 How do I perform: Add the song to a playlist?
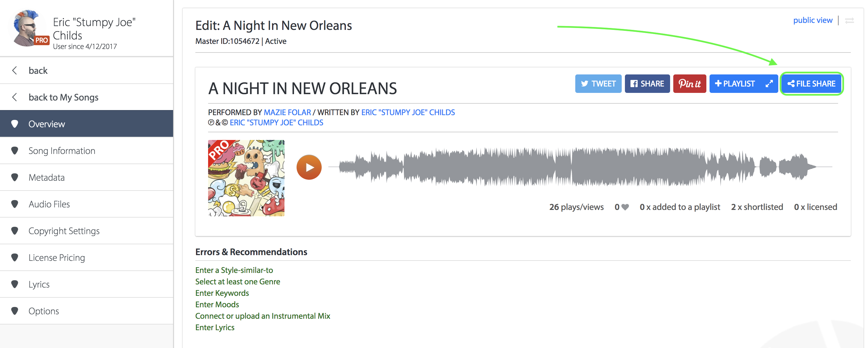tap(735, 84)
